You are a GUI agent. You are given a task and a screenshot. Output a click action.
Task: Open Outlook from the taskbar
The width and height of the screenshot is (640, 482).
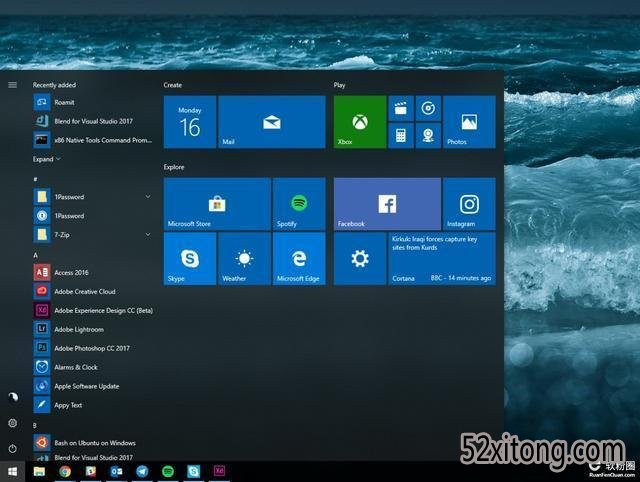coord(116,472)
